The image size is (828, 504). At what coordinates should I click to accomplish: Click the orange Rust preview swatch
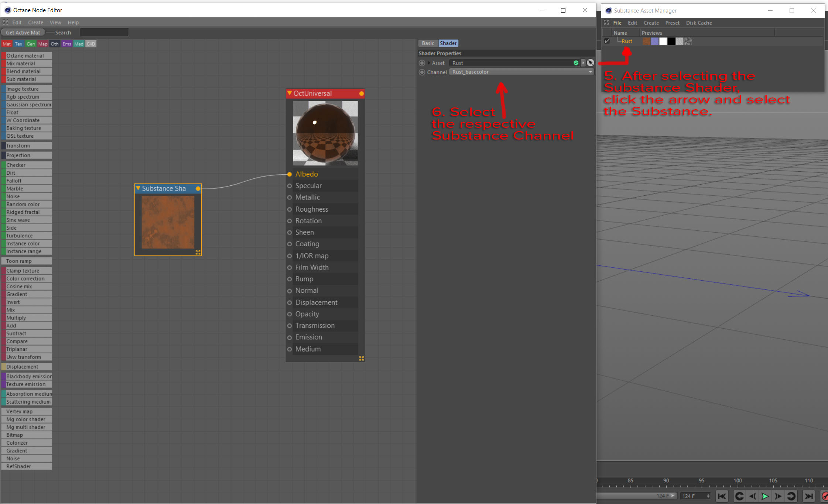pos(646,41)
